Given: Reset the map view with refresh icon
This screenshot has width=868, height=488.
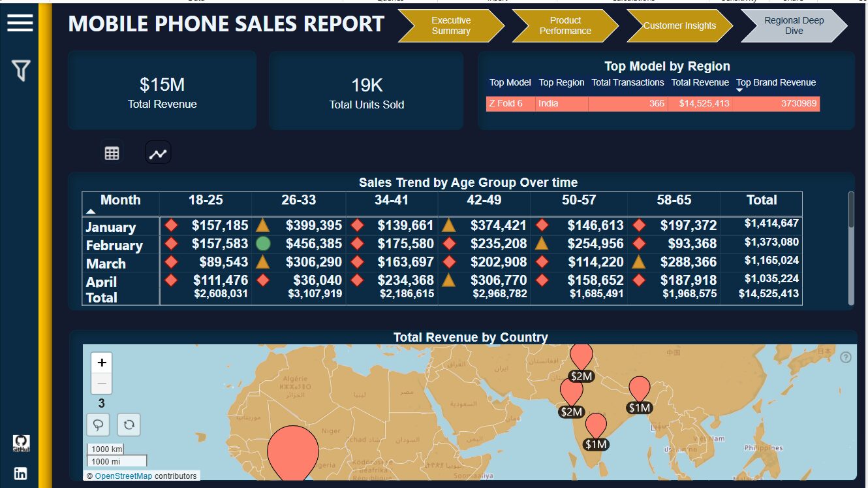Looking at the screenshot, I should point(129,425).
